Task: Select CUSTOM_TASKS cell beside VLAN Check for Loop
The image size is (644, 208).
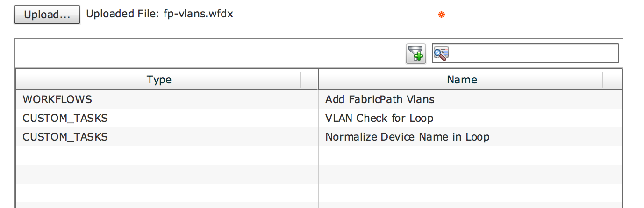Action: [65, 118]
